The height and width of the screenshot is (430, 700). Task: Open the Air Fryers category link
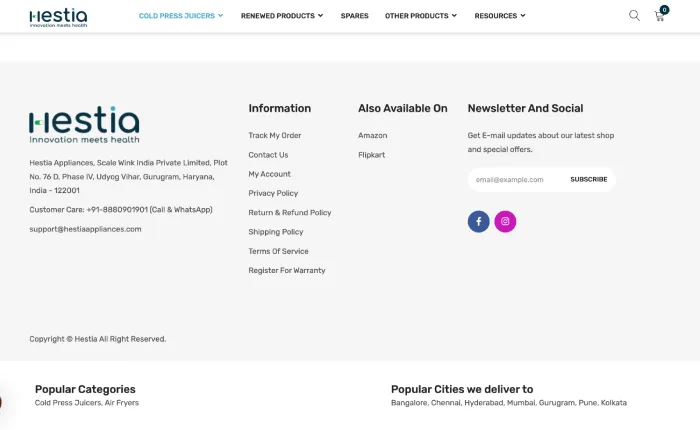coord(122,403)
